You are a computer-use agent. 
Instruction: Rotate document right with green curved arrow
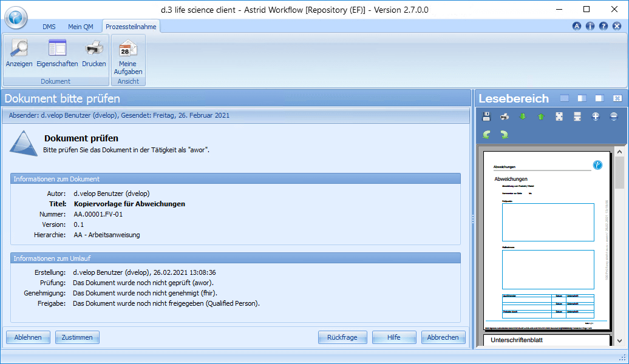505,135
